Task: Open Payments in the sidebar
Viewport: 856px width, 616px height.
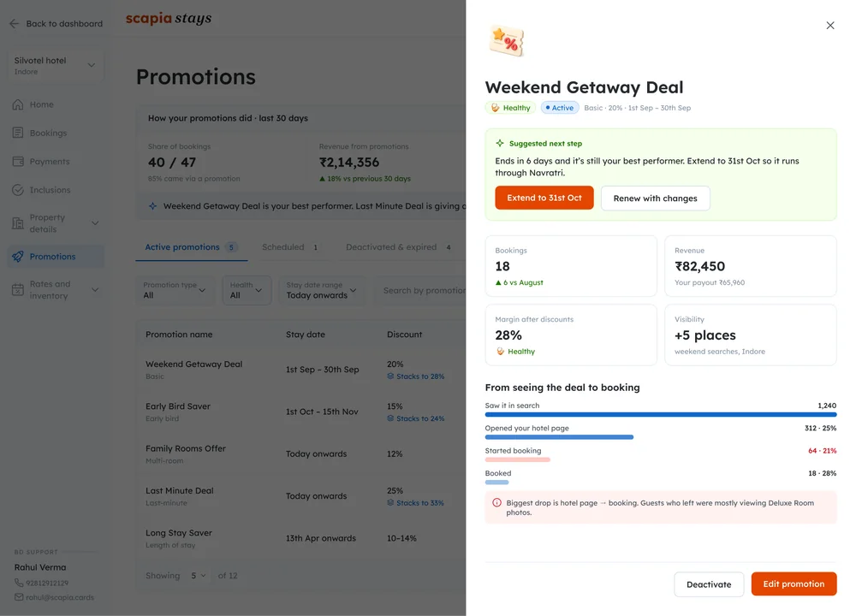Action: click(55, 162)
